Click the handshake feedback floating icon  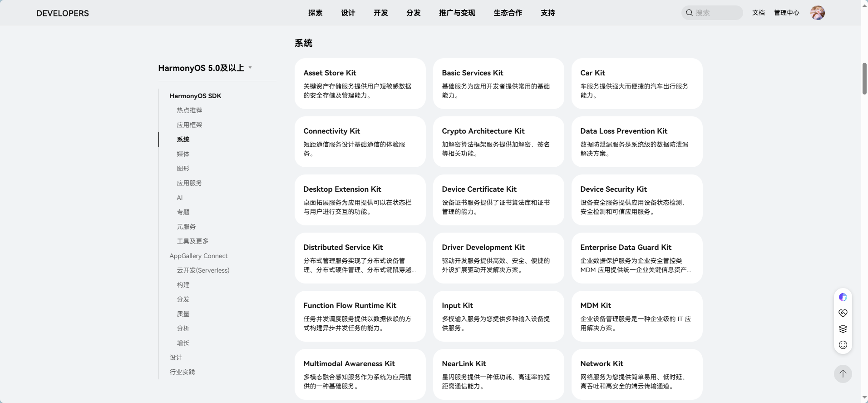pyautogui.click(x=843, y=313)
